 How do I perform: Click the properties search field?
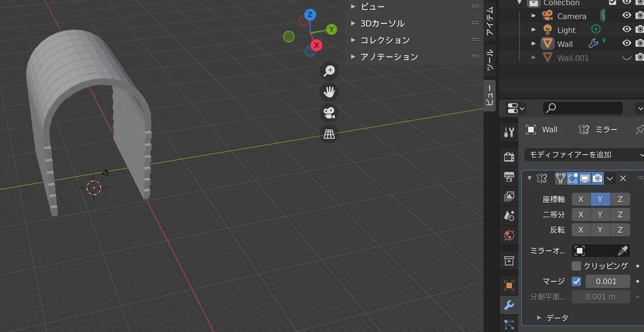coord(583,108)
